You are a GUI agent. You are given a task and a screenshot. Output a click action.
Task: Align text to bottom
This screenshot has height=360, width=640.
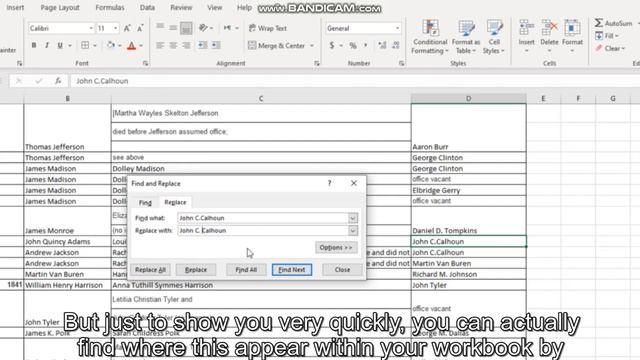click(x=186, y=28)
